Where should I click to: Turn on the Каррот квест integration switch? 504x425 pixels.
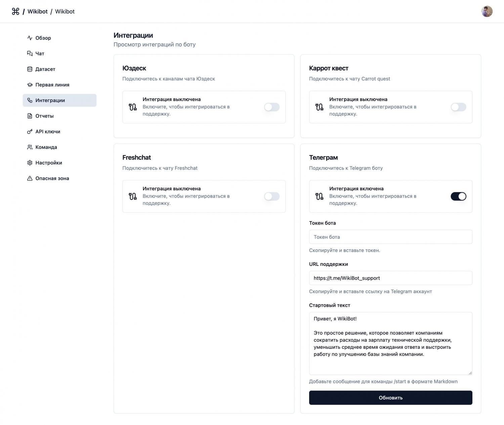pos(458,107)
